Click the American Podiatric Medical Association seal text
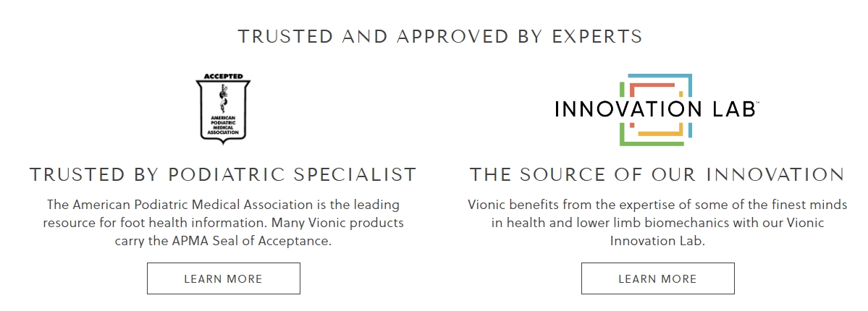Image resolution: width=868 pixels, height=311 pixels. coord(223,126)
